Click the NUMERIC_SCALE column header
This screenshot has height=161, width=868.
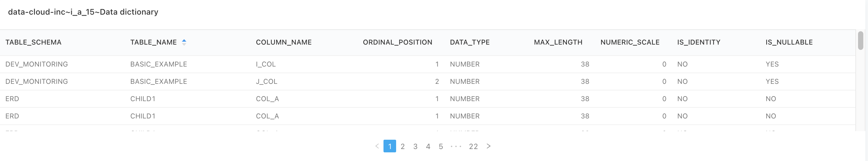pyautogui.click(x=630, y=42)
